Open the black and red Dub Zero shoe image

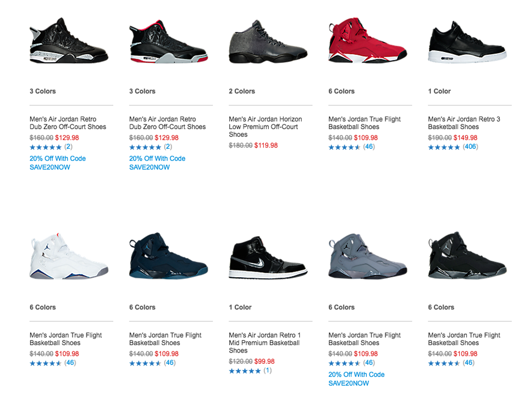(x=168, y=41)
